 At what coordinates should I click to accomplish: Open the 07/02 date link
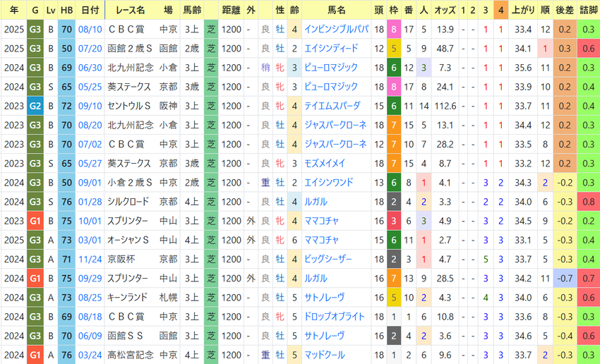(90, 144)
